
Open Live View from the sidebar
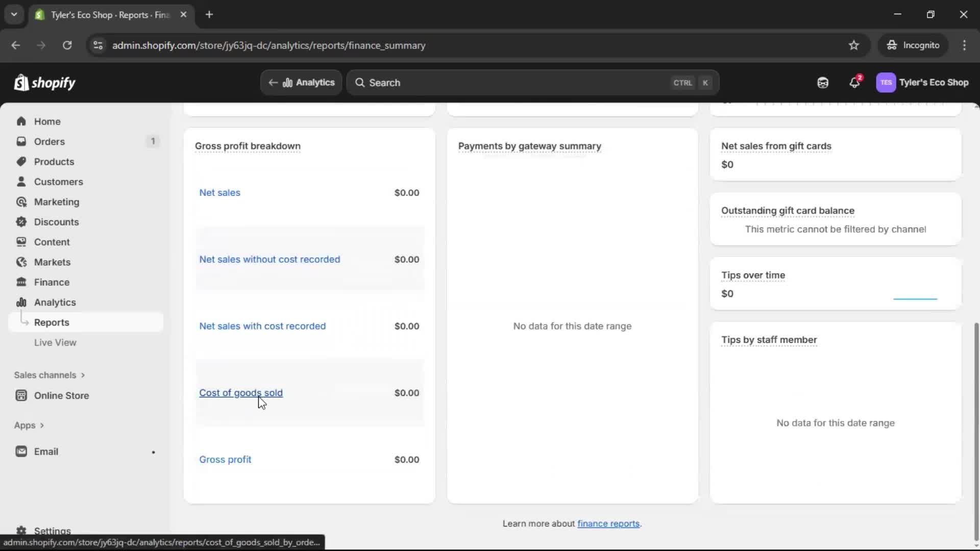coord(55,342)
